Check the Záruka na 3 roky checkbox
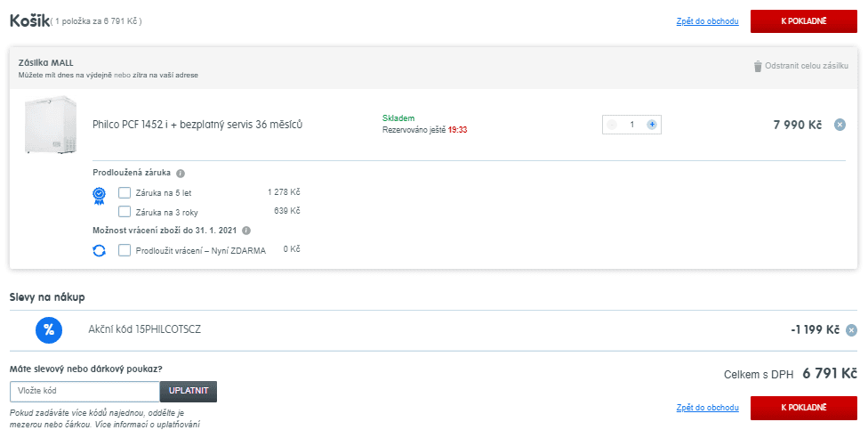 point(125,212)
